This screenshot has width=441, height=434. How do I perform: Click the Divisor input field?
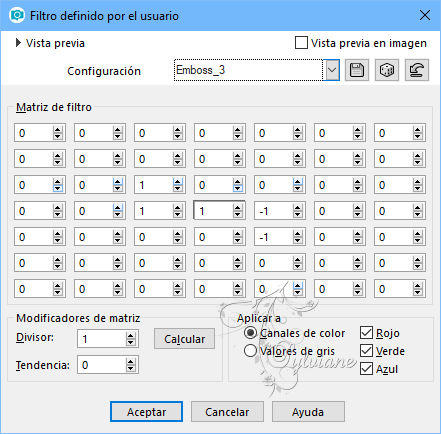point(102,339)
